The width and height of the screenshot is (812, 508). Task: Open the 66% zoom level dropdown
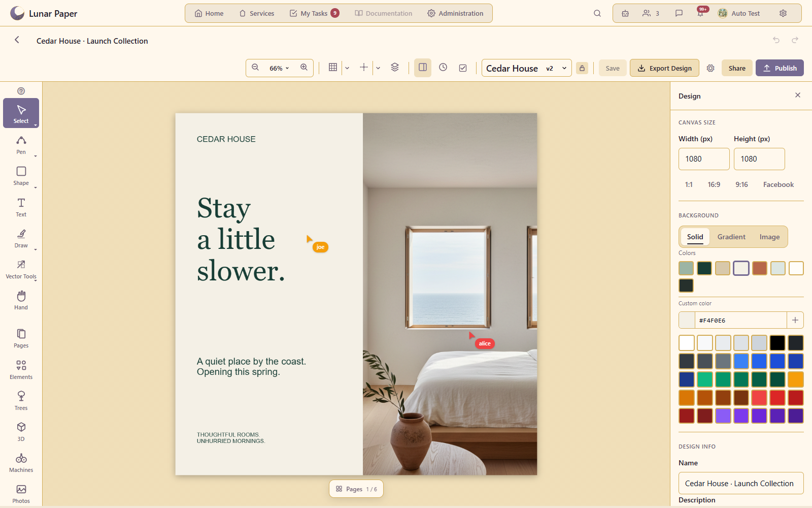click(279, 68)
